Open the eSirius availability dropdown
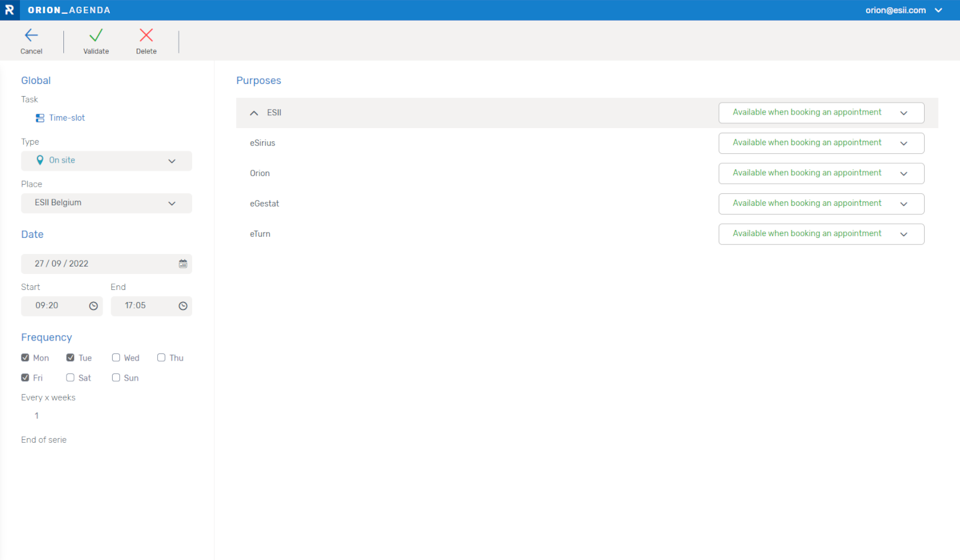 coord(821,143)
